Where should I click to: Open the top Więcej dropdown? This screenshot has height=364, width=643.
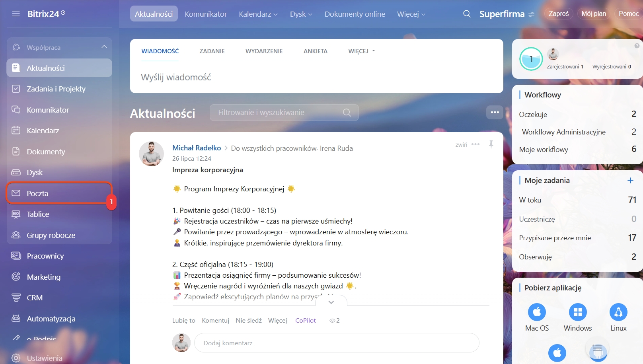tap(411, 14)
